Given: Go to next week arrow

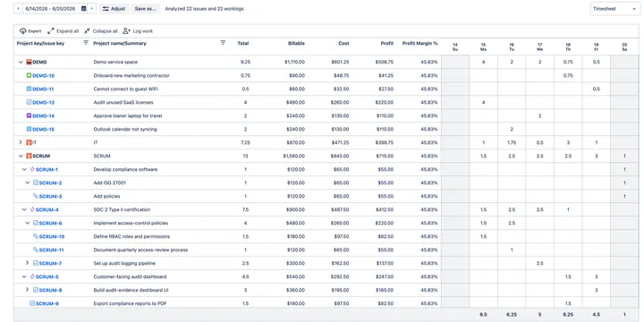Looking at the screenshot, I should click(x=92, y=9).
